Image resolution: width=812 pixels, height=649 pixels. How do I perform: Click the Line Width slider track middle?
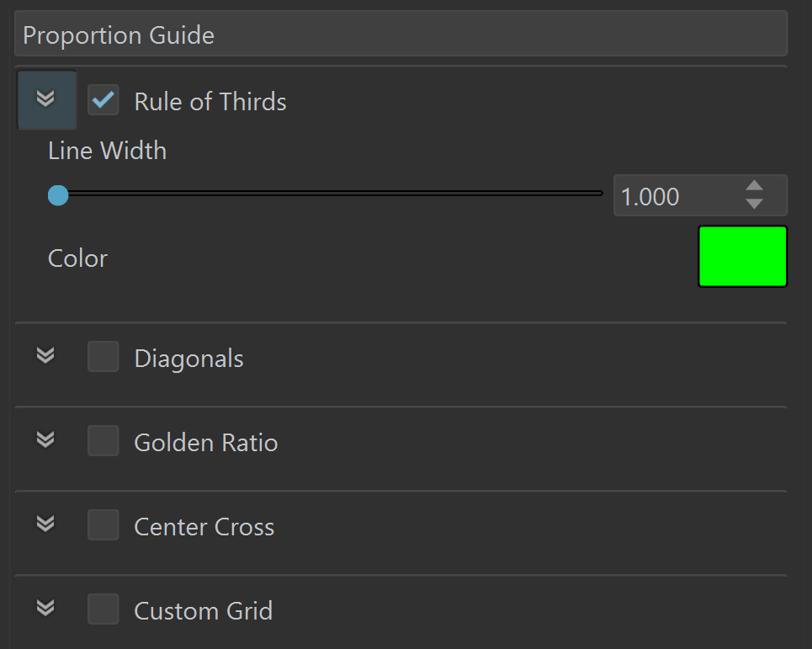point(332,194)
